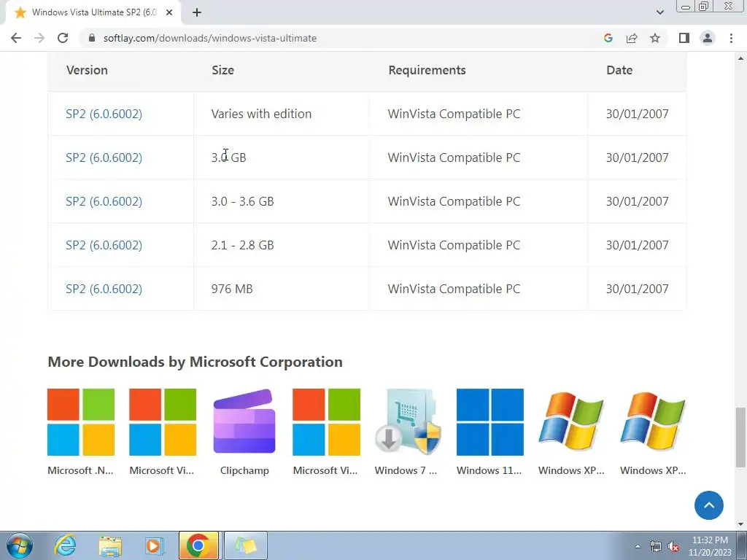The width and height of the screenshot is (747, 560).
Task: Click the Requirements column header
Action: click(427, 70)
